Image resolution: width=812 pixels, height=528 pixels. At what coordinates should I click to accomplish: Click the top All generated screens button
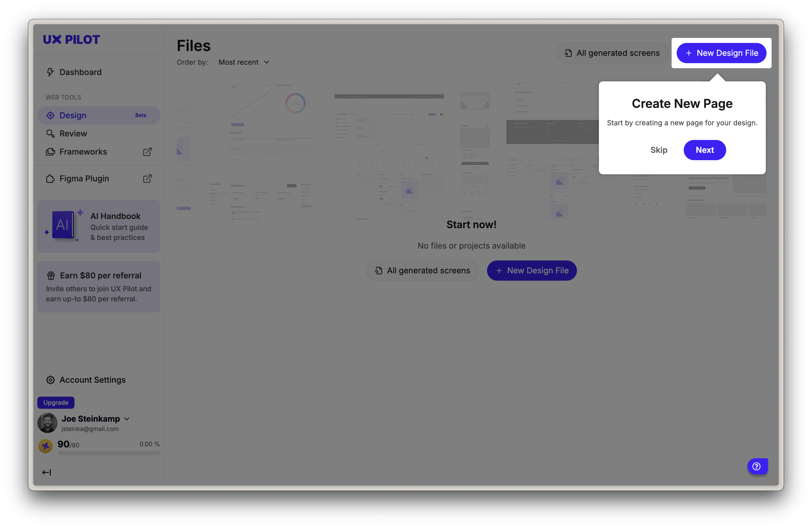coord(612,53)
